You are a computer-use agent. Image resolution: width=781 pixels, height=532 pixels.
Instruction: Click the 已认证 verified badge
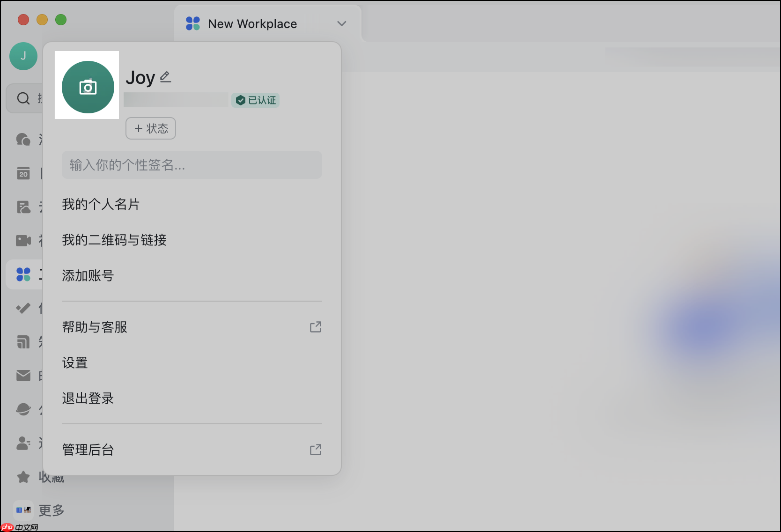pos(255,100)
